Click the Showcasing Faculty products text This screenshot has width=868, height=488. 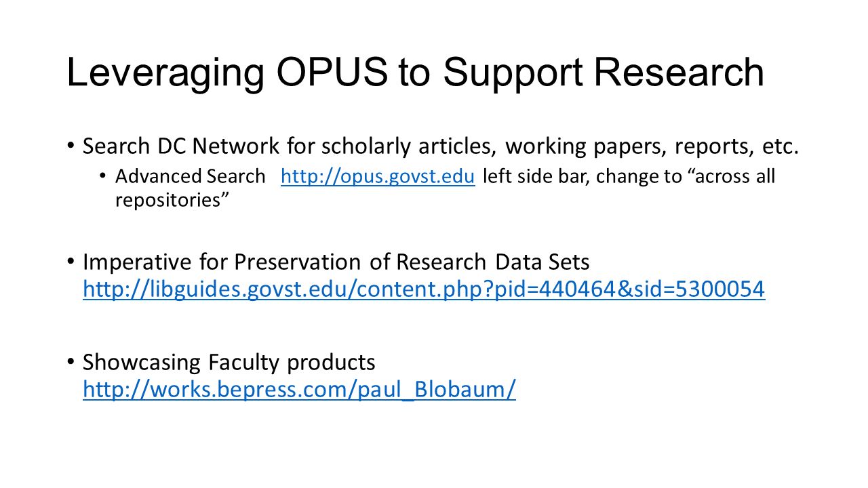click(229, 363)
